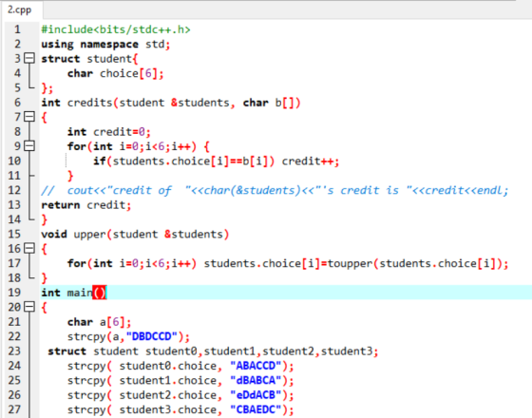
Task: Click the #include<bits/stdc++.h> directive
Action: point(116,29)
